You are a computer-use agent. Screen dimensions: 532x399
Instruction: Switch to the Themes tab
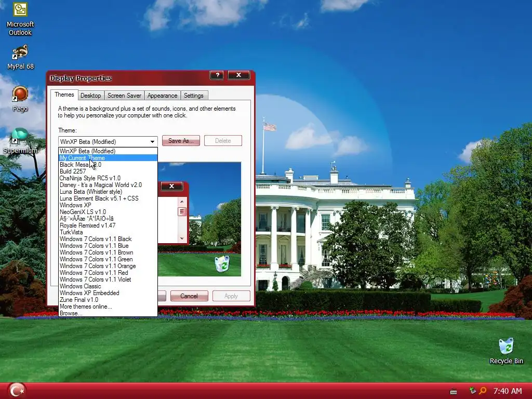[64, 95]
